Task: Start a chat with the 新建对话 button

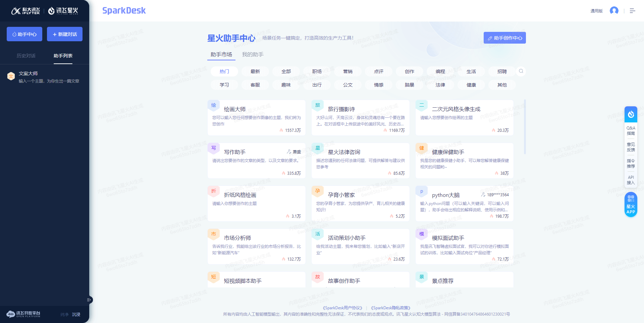Action: click(x=64, y=34)
